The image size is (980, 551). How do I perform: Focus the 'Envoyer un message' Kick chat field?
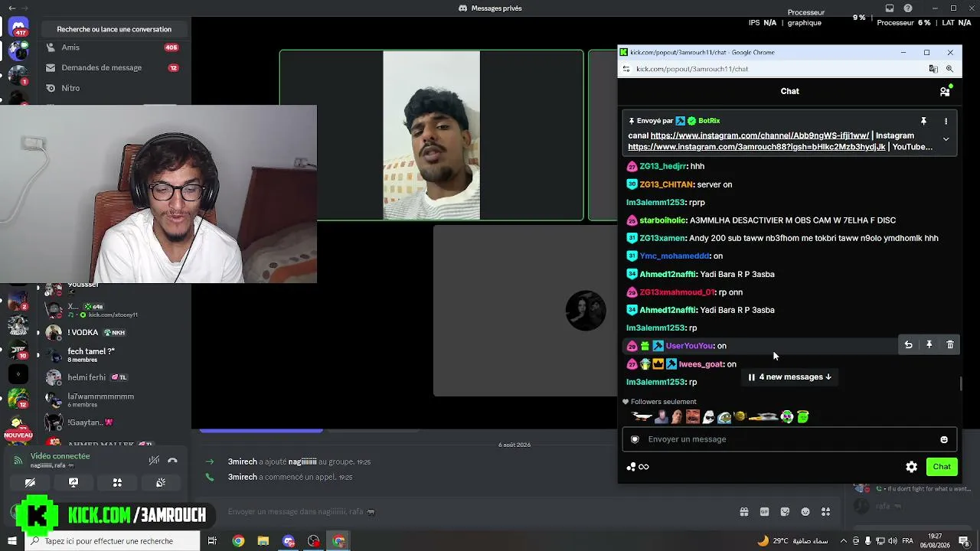(x=789, y=439)
